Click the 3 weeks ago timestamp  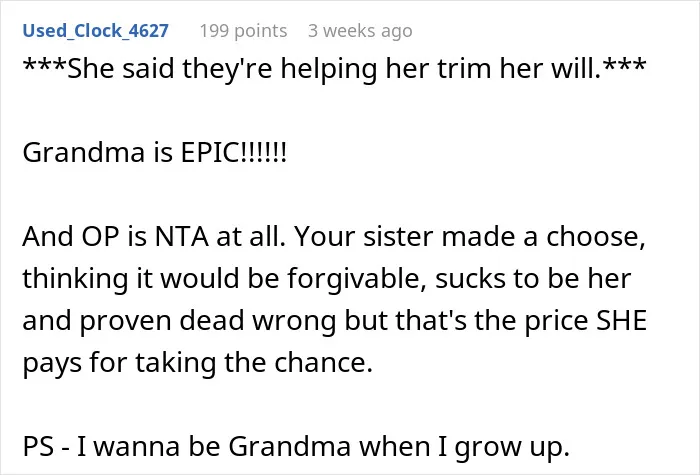point(360,31)
